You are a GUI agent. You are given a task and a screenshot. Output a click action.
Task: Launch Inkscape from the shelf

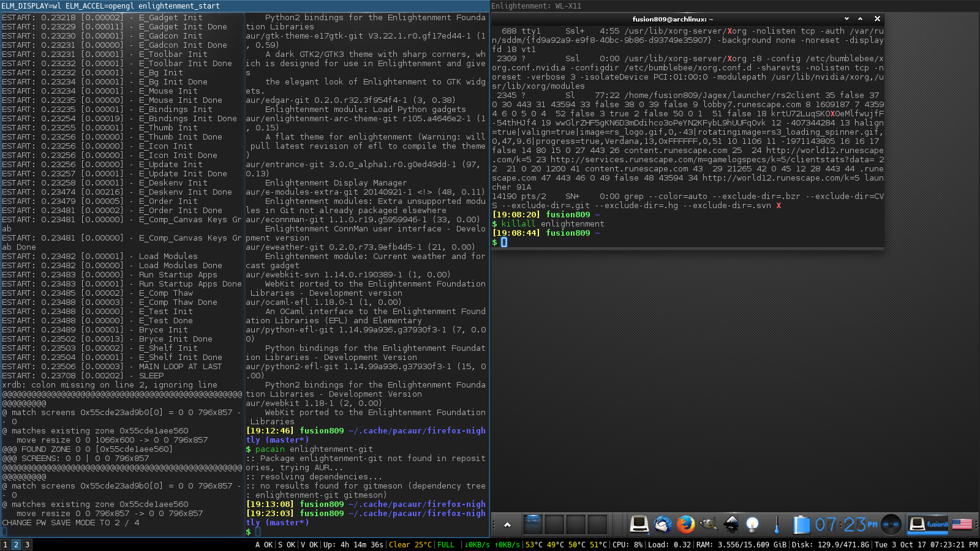(x=731, y=525)
